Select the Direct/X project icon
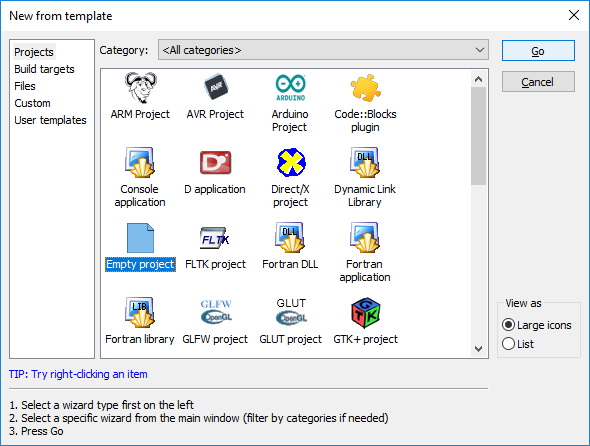This screenshot has width=590, height=446. click(291, 163)
